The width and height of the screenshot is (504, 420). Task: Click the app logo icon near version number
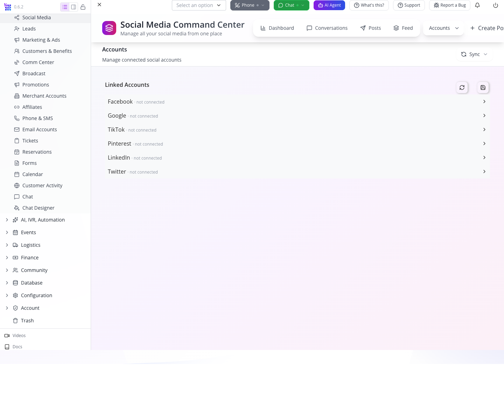[8, 7]
